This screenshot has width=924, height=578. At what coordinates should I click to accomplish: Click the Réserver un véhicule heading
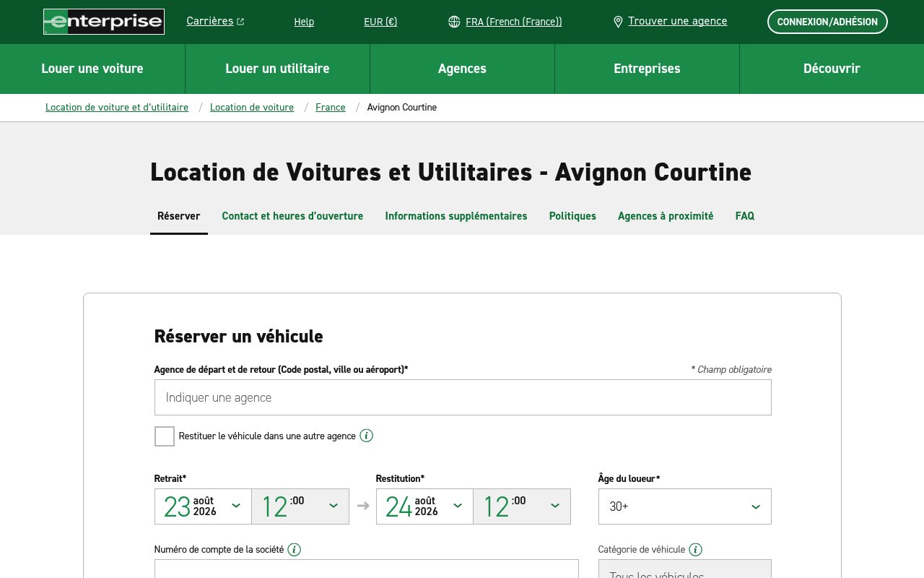239,336
